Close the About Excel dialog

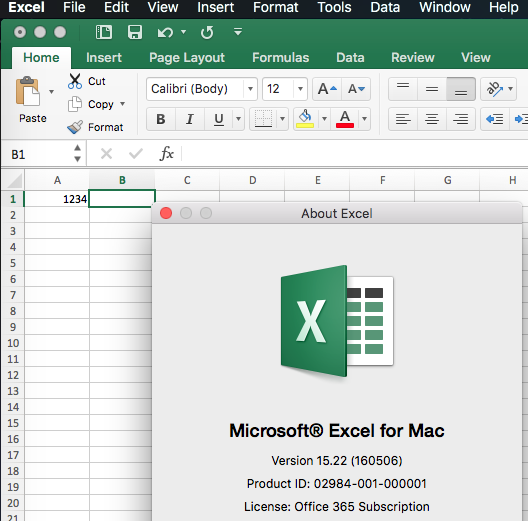point(166,213)
